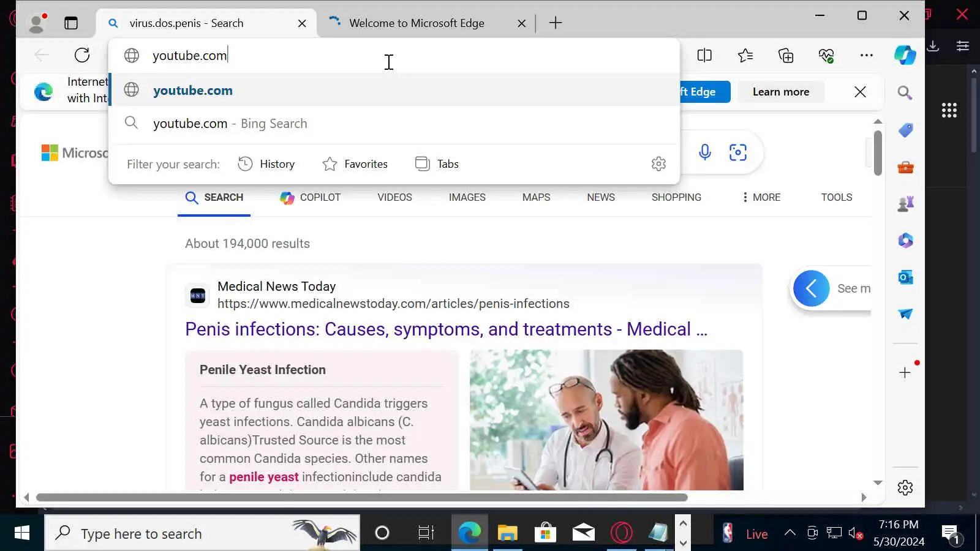This screenshot has height=551, width=980.
Task: Click the Learn more banner button
Action: point(780,92)
